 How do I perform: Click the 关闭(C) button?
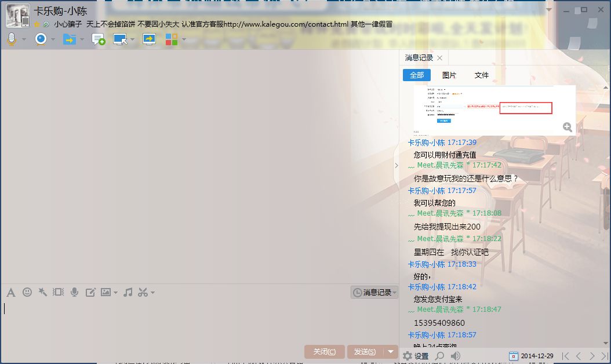pos(324,352)
